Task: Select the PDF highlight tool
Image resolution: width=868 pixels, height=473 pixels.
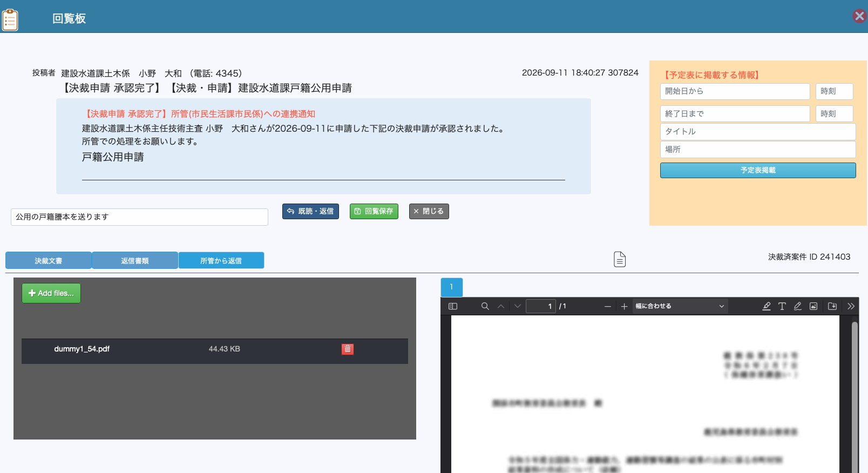Action: 767,306
